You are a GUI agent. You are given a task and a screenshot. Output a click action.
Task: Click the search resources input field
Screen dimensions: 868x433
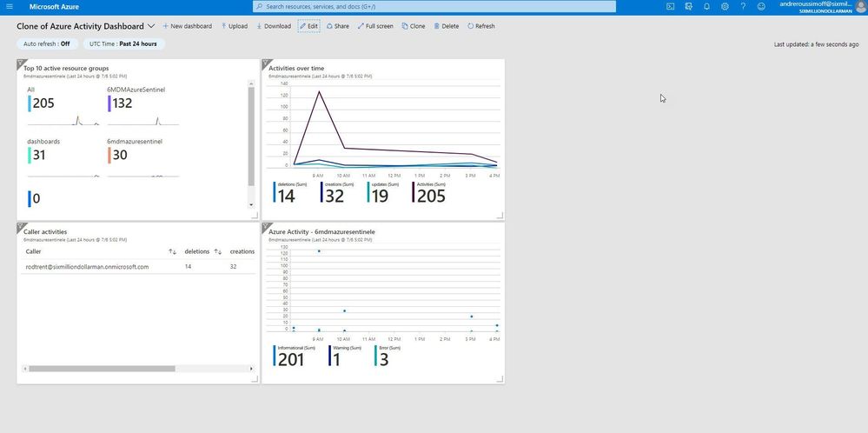pyautogui.click(x=434, y=7)
